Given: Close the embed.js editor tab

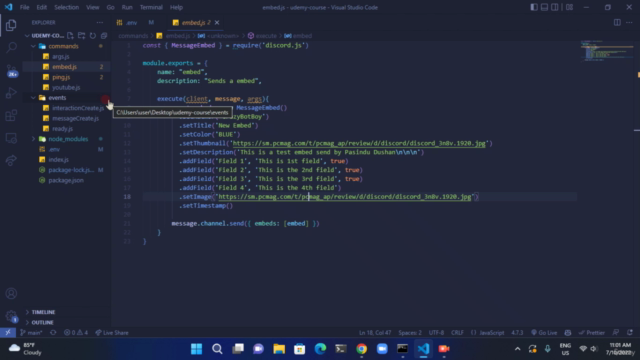Looking at the screenshot, I should coord(217,22).
